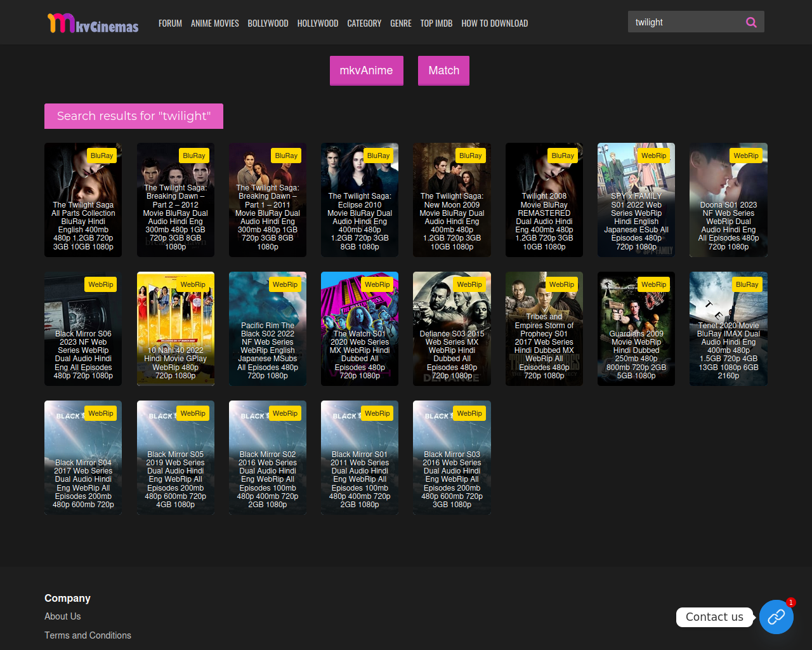
Task: Open The Twilight Saga All Parts Collection card
Action: pos(83,200)
